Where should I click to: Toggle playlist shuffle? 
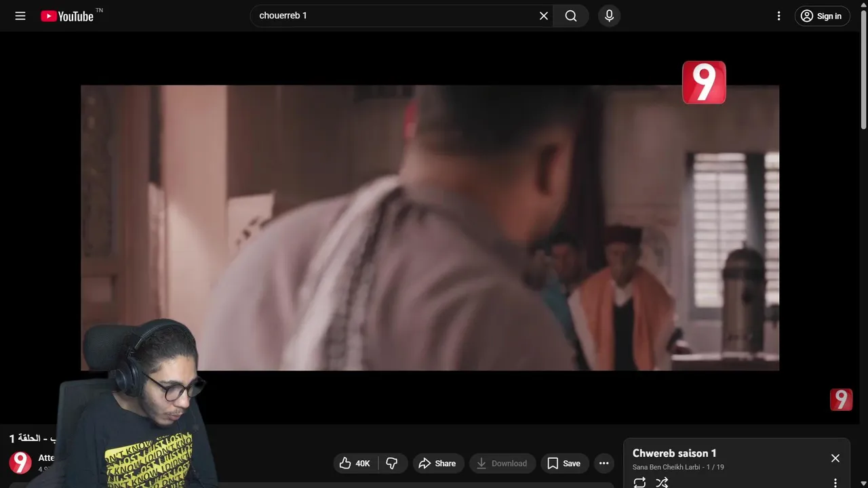662,483
